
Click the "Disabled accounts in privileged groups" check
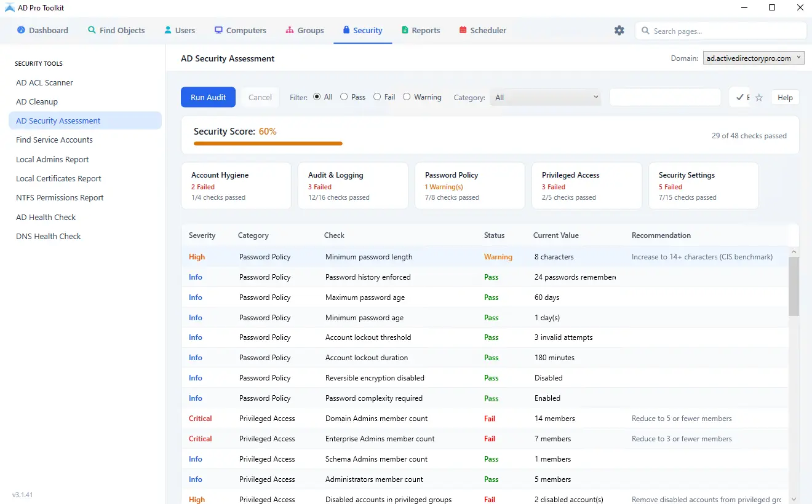click(388, 500)
